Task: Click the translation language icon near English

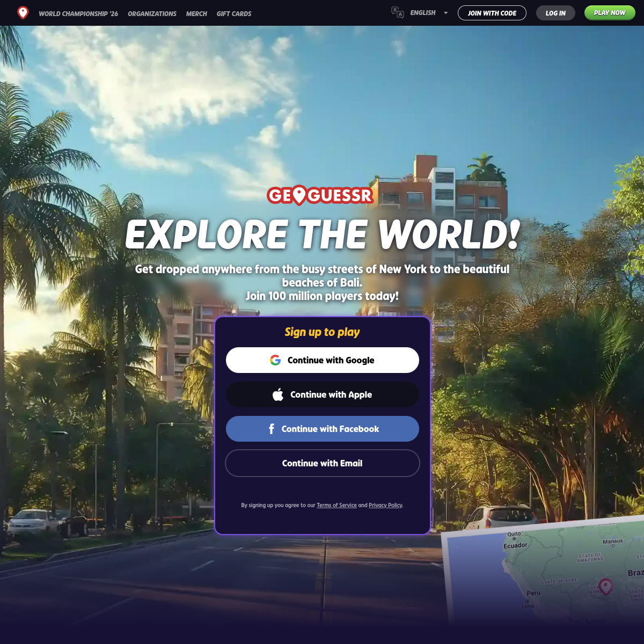Action: [397, 12]
